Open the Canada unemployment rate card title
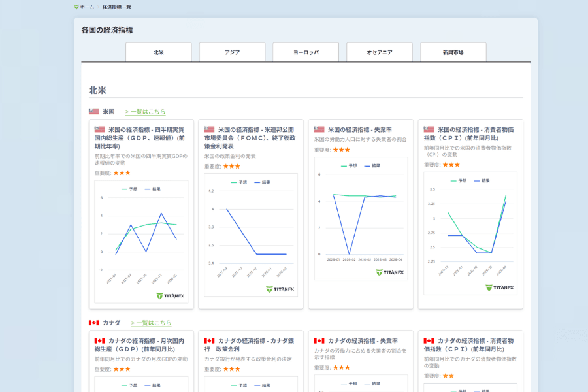Viewport: 588px width, 392px height. pyautogui.click(x=362, y=341)
